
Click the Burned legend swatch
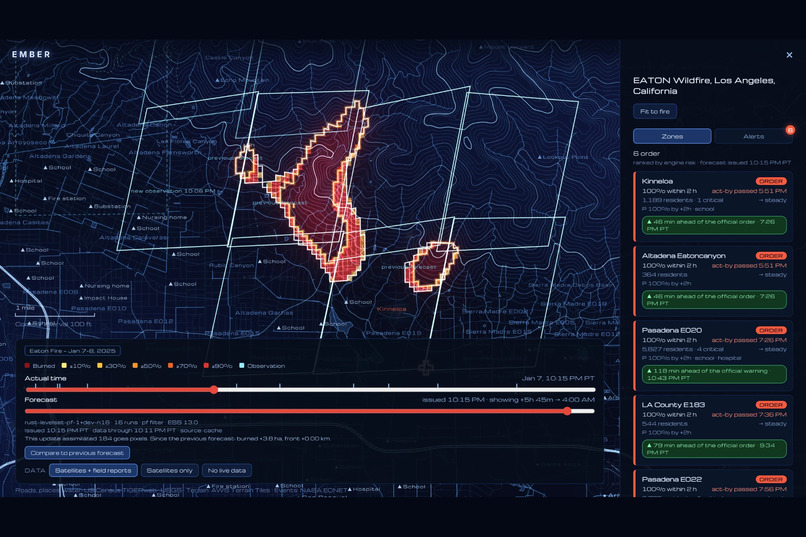pos(27,366)
